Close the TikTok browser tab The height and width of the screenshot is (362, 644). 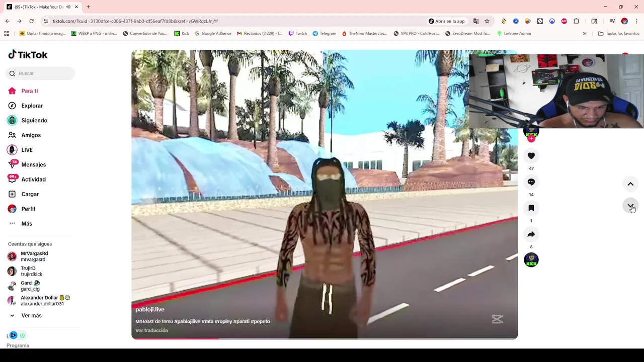[76, 7]
